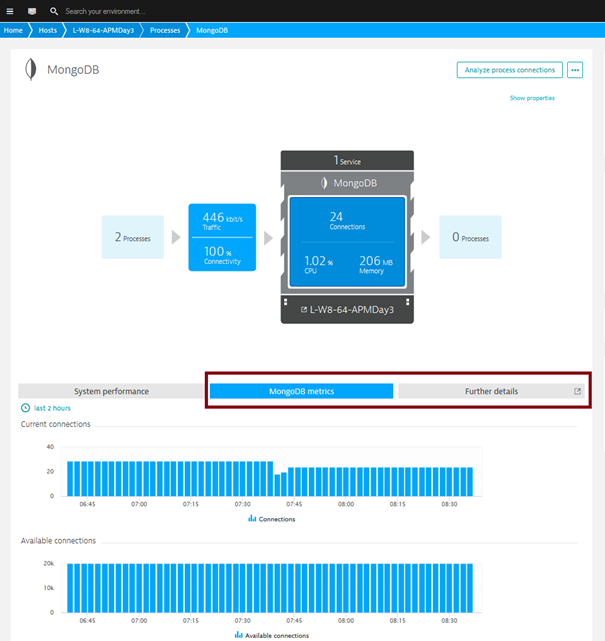The width and height of the screenshot is (605, 641).
Task: Open the hamburger navigation menu
Action: (x=10, y=11)
